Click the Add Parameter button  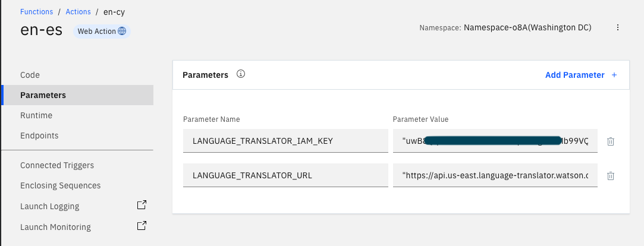[x=574, y=75]
